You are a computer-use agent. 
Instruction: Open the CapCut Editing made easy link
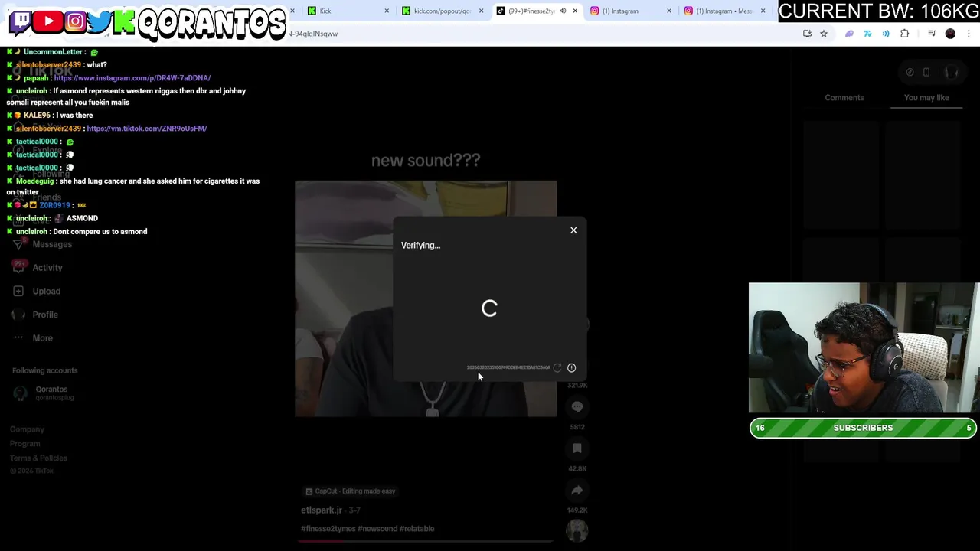351,491
